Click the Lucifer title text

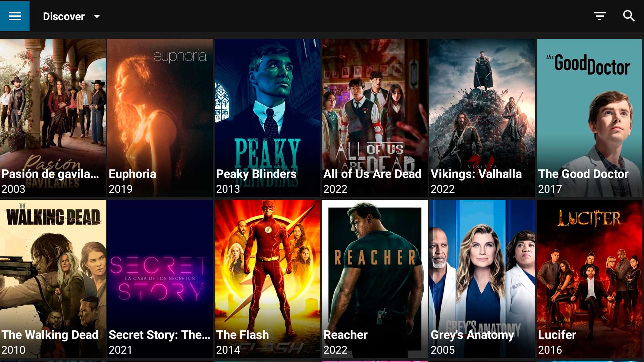557,335
